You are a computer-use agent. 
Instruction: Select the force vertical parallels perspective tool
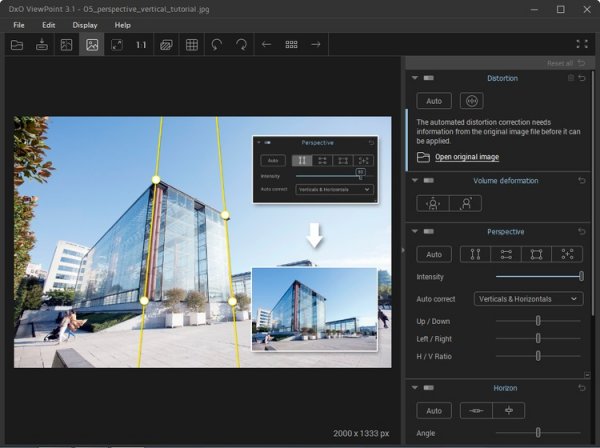point(475,254)
